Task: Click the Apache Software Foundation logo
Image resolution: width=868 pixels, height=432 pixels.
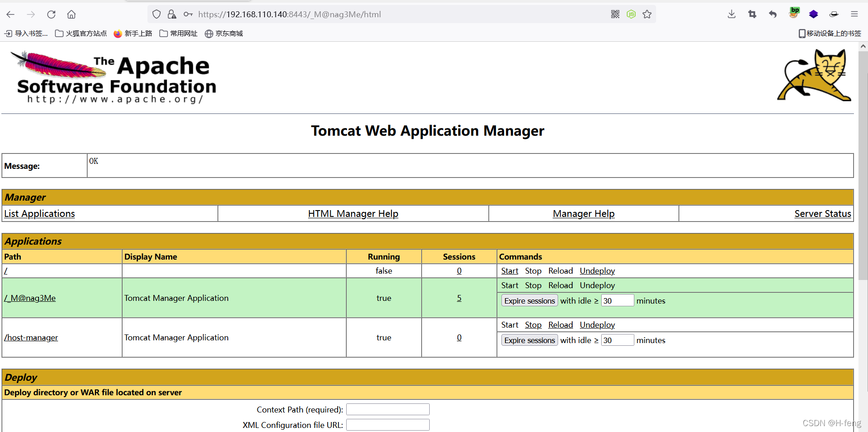Action: pos(113,77)
